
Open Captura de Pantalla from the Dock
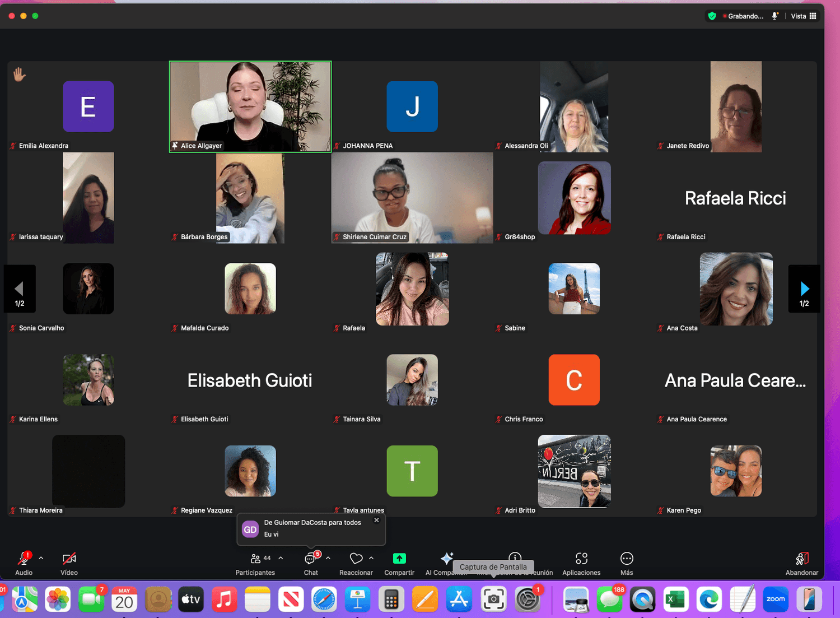493,600
